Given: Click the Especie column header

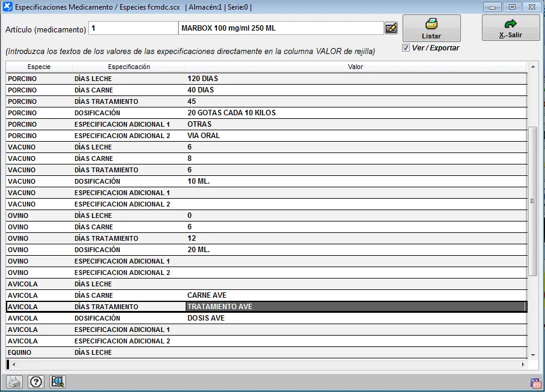Looking at the screenshot, I should [39, 67].
